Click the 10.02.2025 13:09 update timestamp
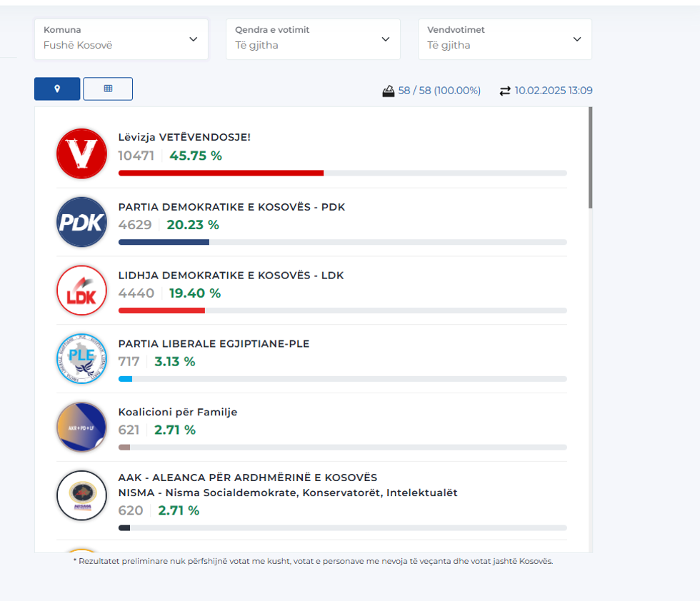 pyautogui.click(x=554, y=91)
